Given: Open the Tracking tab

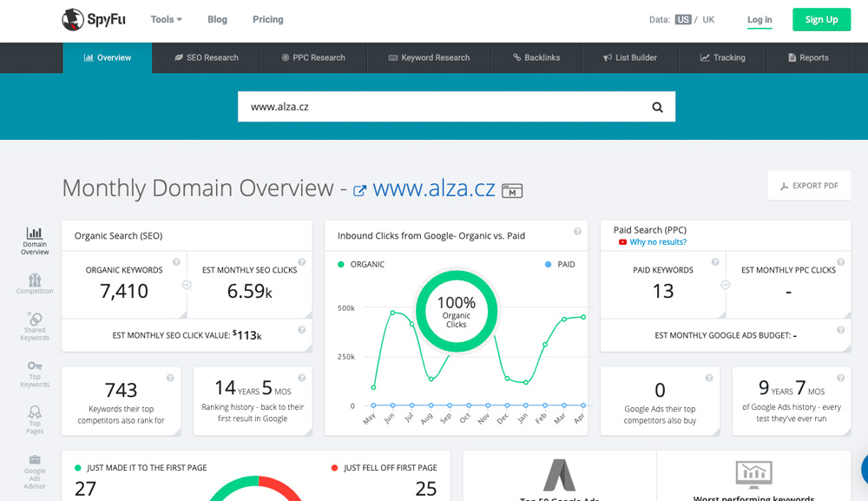Looking at the screenshot, I should pyautogui.click(x=723, y=57).
